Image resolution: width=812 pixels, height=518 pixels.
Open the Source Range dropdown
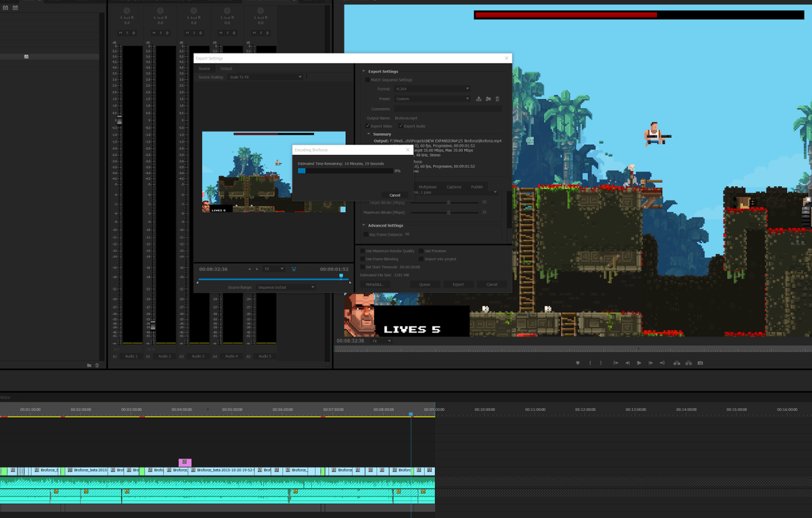point(286,287)
